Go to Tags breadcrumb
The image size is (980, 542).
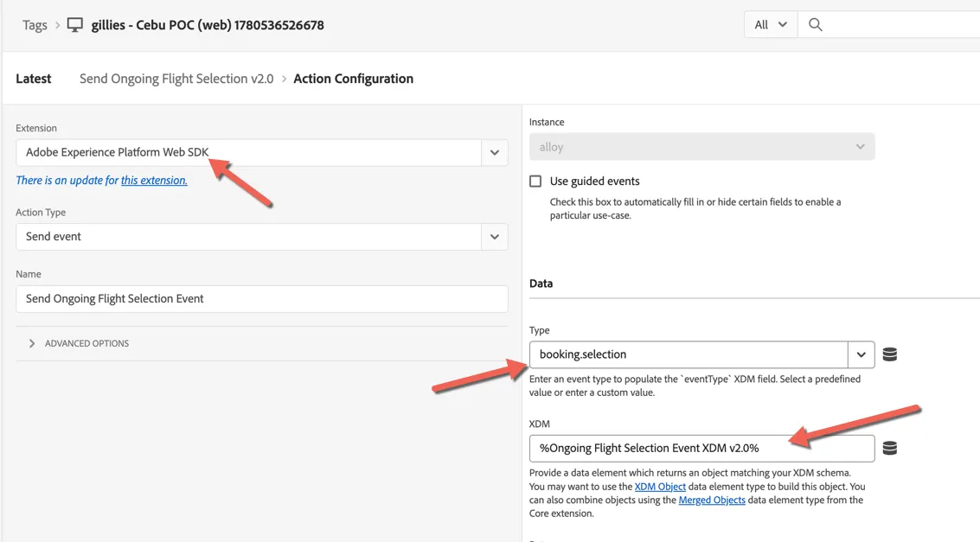tap(35, 25)
